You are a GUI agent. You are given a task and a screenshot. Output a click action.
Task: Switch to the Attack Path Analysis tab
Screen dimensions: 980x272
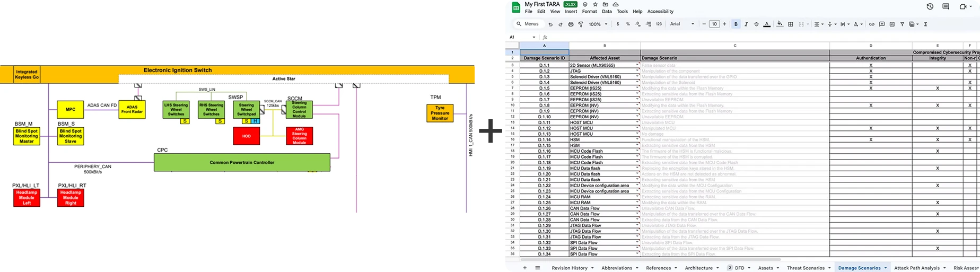[916, 268]
